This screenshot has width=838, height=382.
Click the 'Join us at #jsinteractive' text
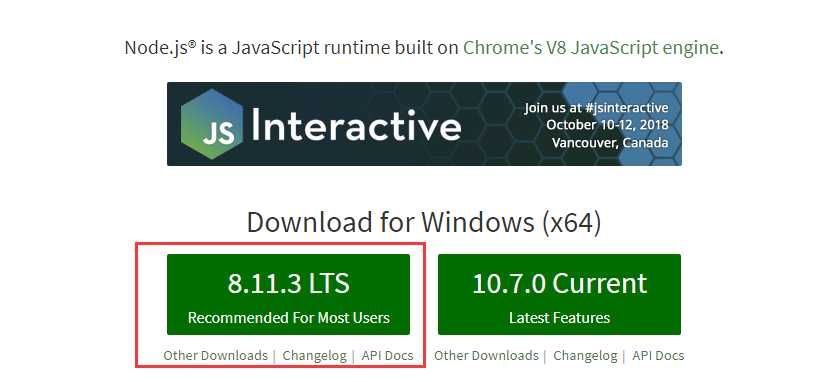596,108
